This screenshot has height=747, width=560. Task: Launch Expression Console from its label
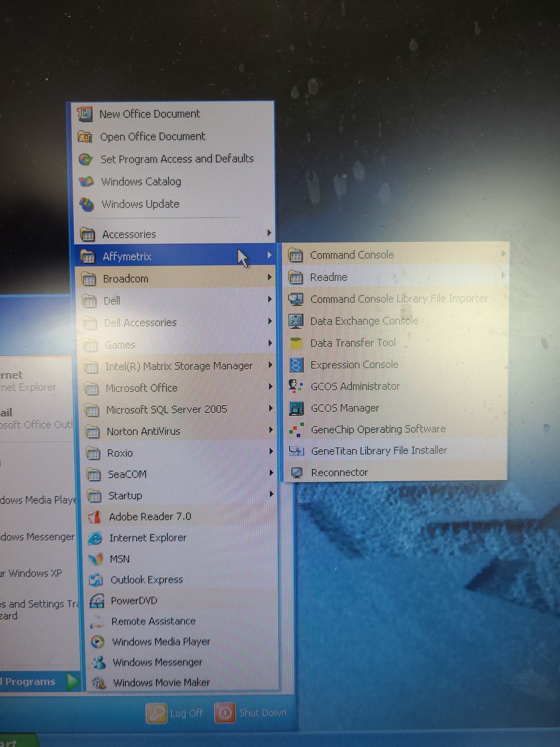coord(354,365)
